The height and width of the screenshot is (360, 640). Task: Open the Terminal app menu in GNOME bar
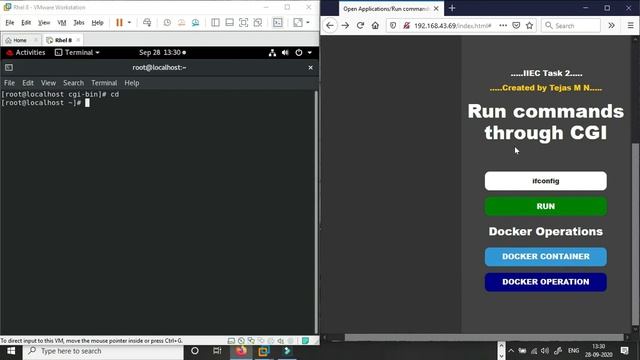pos(77,52)
